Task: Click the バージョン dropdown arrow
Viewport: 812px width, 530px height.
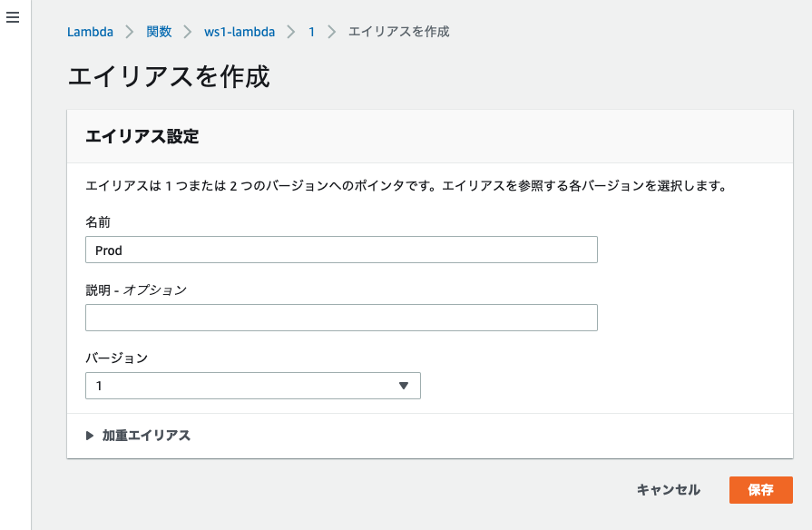Action: coord(404,386)
